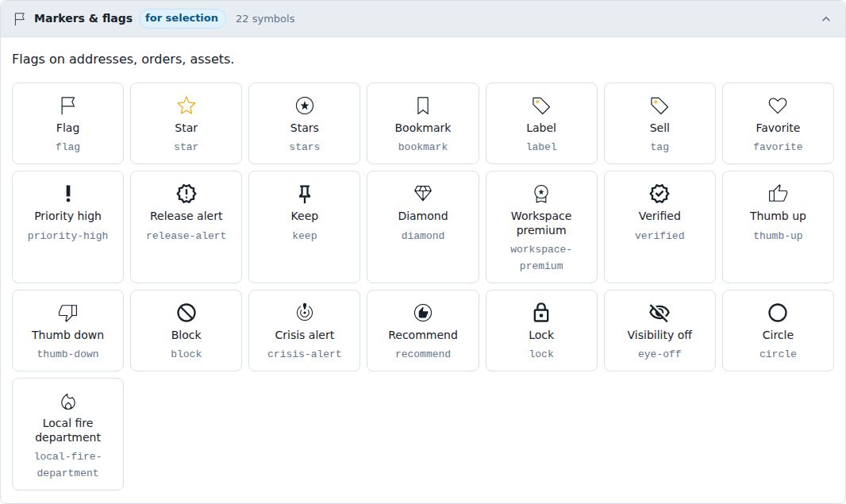Select the Thumb down icon
Image resolution: width=846 pixels, height=504 pixels.
coord(67,313)
